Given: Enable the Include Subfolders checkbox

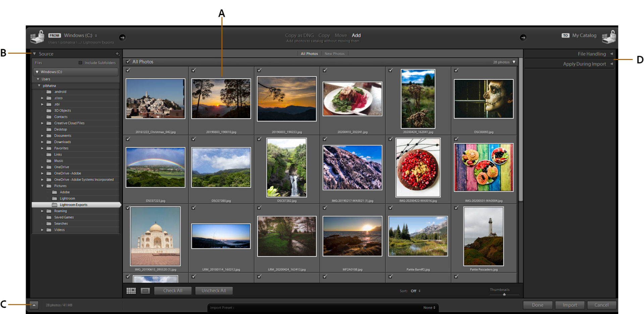Looking at the screenshot, I should click(x=80, y=63).
